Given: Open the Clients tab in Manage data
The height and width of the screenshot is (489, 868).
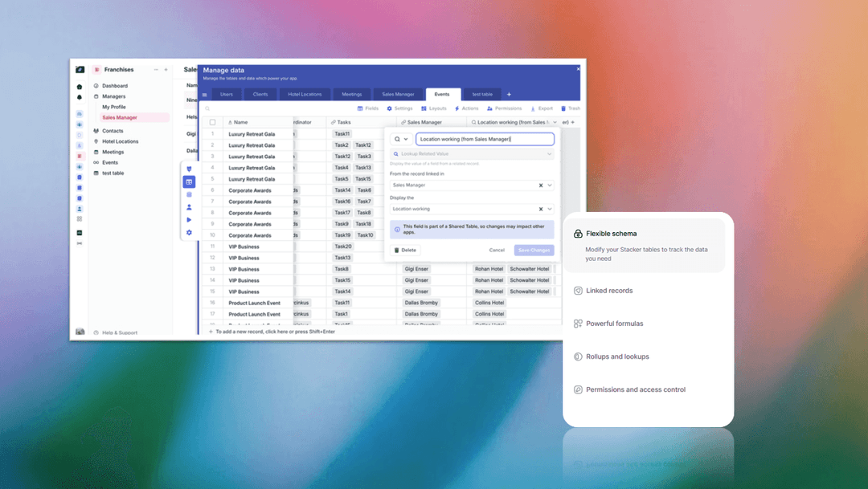Looking at the screenshot, I should coord(260,93).
